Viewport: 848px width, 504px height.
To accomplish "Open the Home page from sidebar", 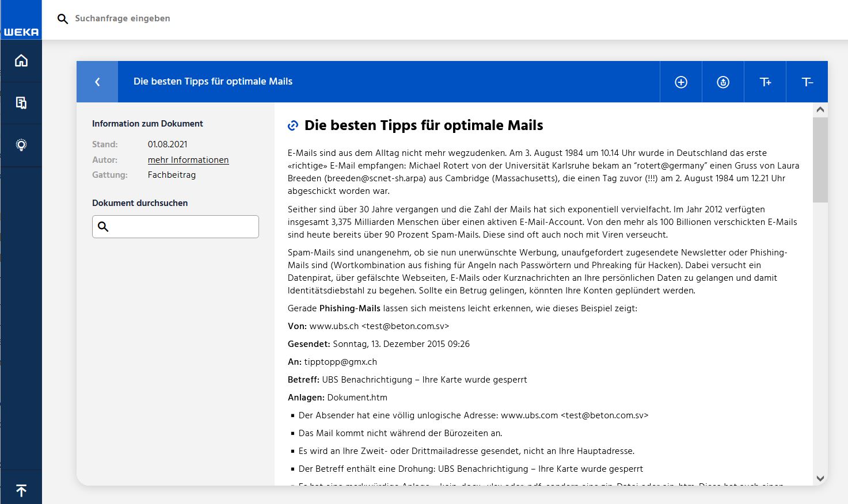I will [x=21, y=60].
